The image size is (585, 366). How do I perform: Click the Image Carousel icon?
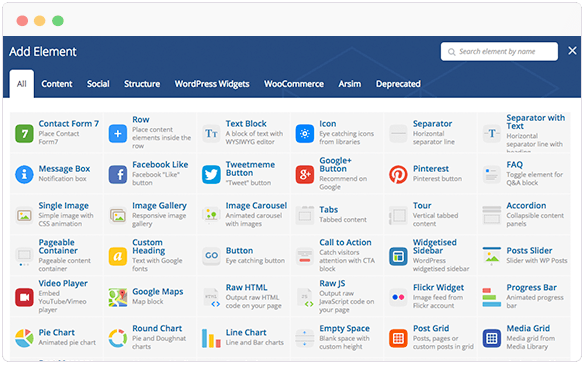(212, 215)
